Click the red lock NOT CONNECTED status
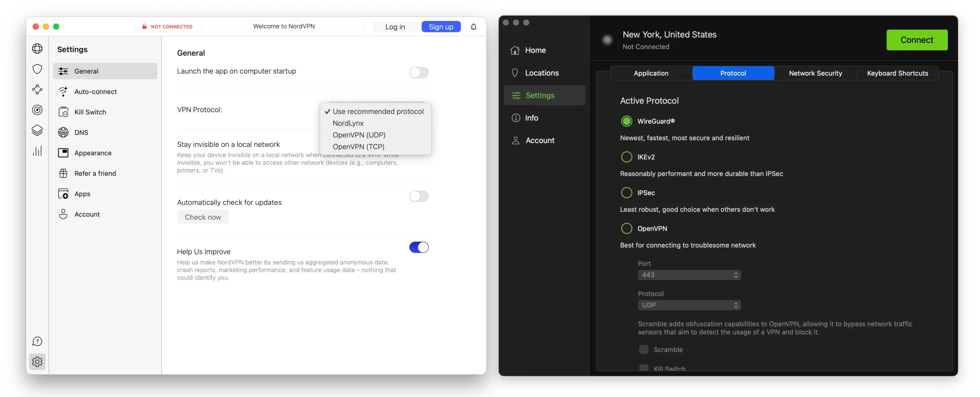 167,26
